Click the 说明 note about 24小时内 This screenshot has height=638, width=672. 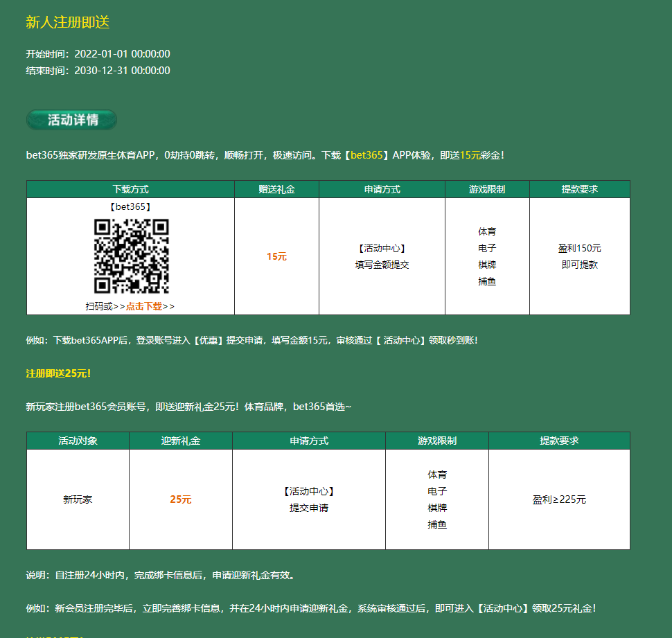(161, 576)
